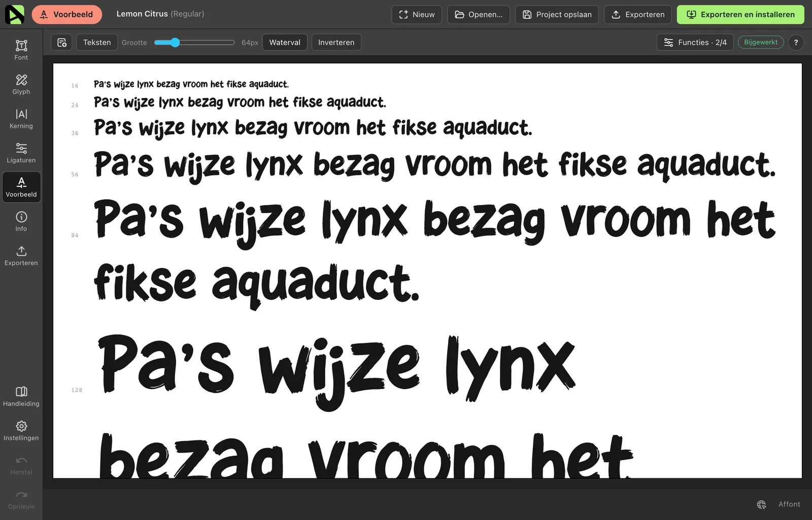812x520 pixels.
Task: Click the 128 size label
Action: point(77,390)
